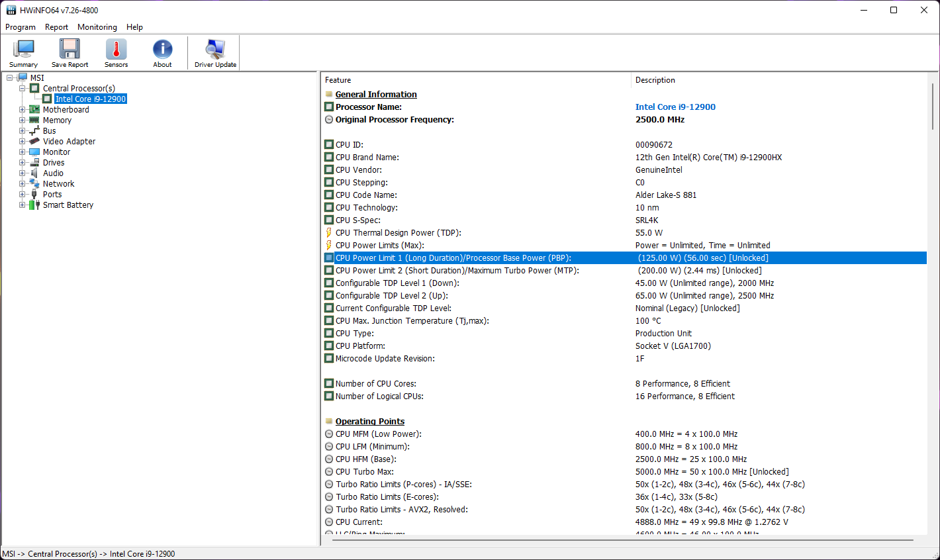Screen dimensions: 940x560
Task: Collapse the Central Processor(s) node
Action: click(23, 89)
